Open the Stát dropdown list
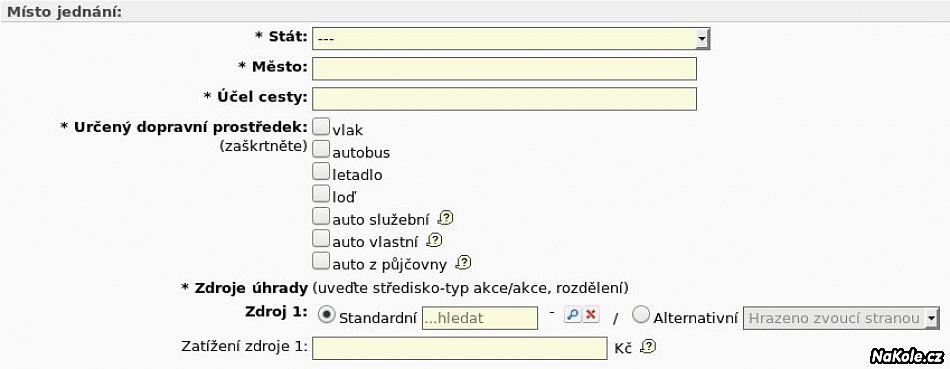The height and width of the screenshot is (369, 950). click(x=511, y=39)
